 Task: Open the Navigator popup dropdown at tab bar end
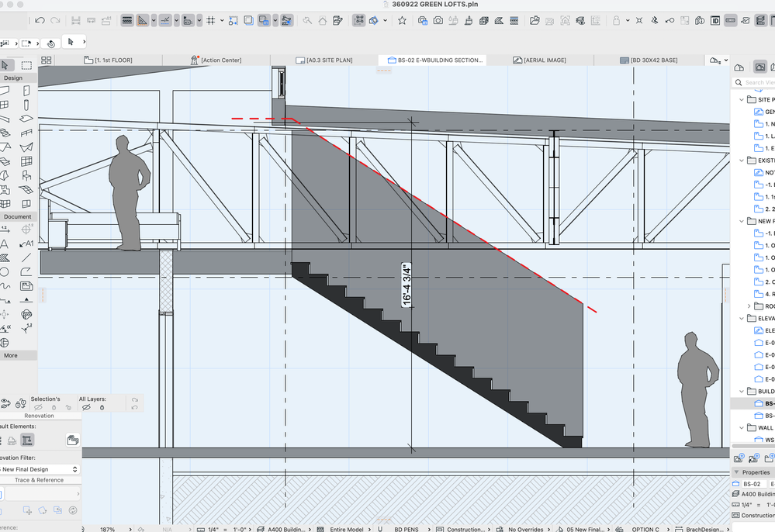[x=726, y=60]
